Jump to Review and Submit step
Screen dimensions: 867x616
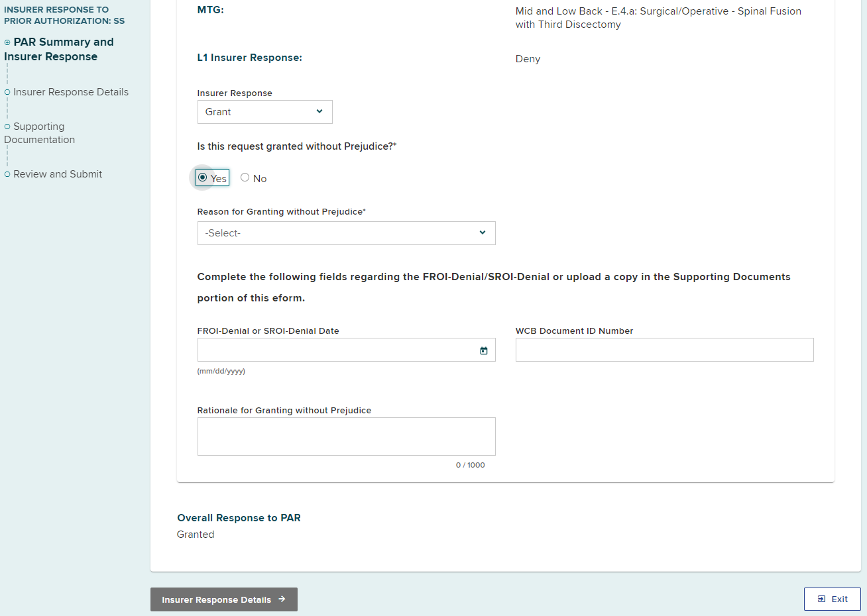coord(58,174)
